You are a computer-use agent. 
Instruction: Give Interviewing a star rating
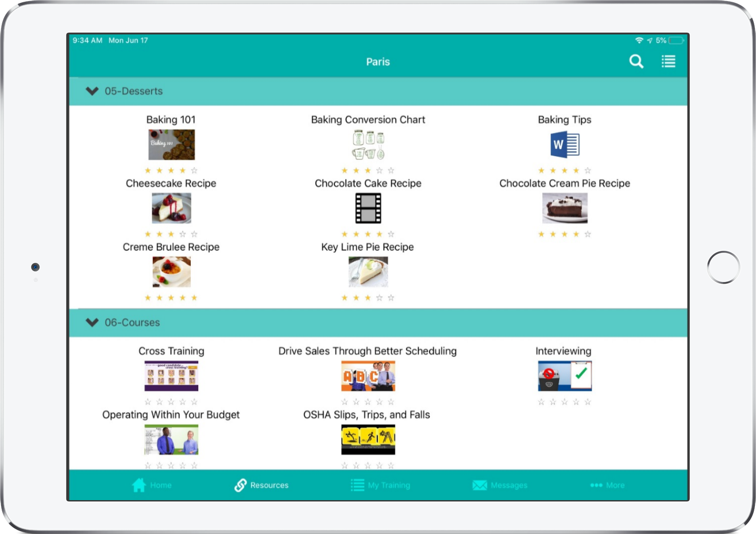(x=565, y=402)
